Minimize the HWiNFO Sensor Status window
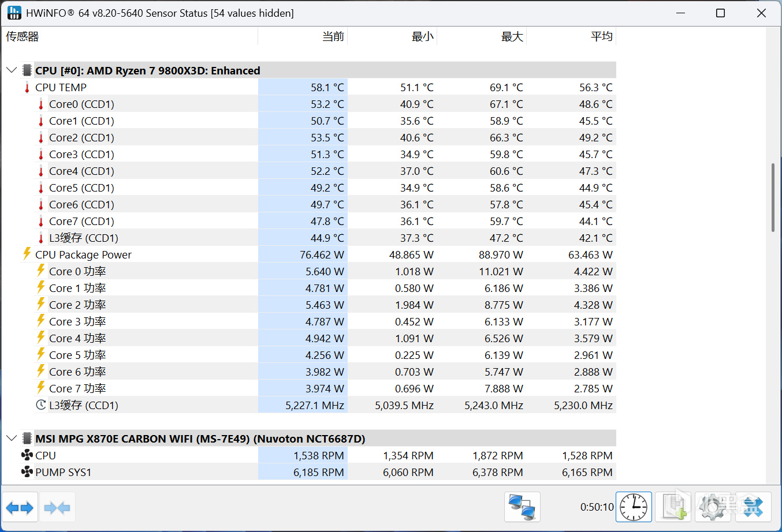 click(x=681, y=13)
